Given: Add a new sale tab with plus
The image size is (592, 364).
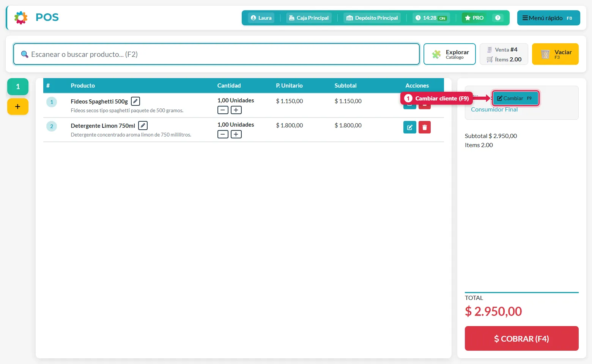Looking at the screenshot, I should pyautogui.click(x=18, y=107).
